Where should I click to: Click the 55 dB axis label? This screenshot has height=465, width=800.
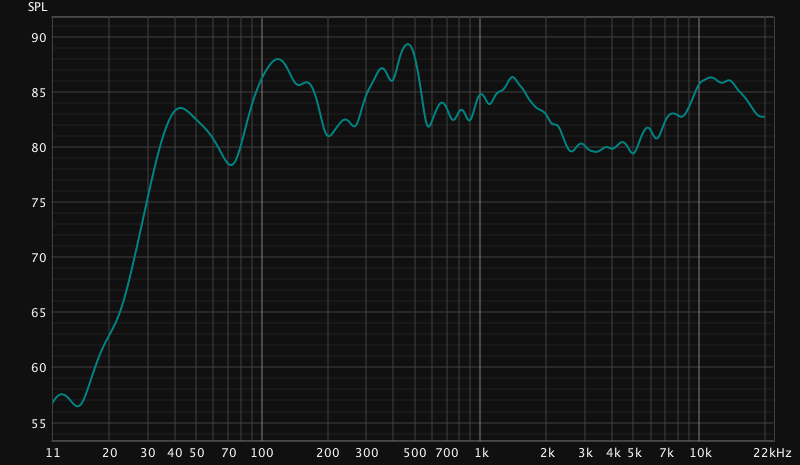(39, 424)
